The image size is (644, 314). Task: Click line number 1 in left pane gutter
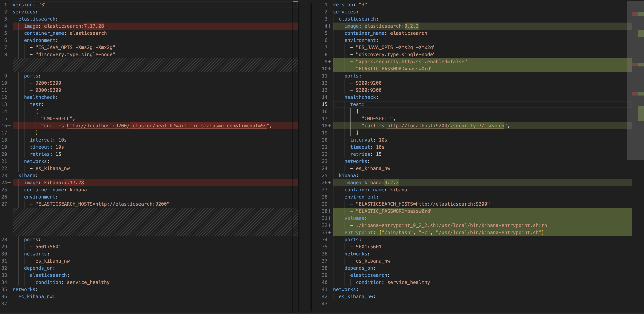click(6, 5)
